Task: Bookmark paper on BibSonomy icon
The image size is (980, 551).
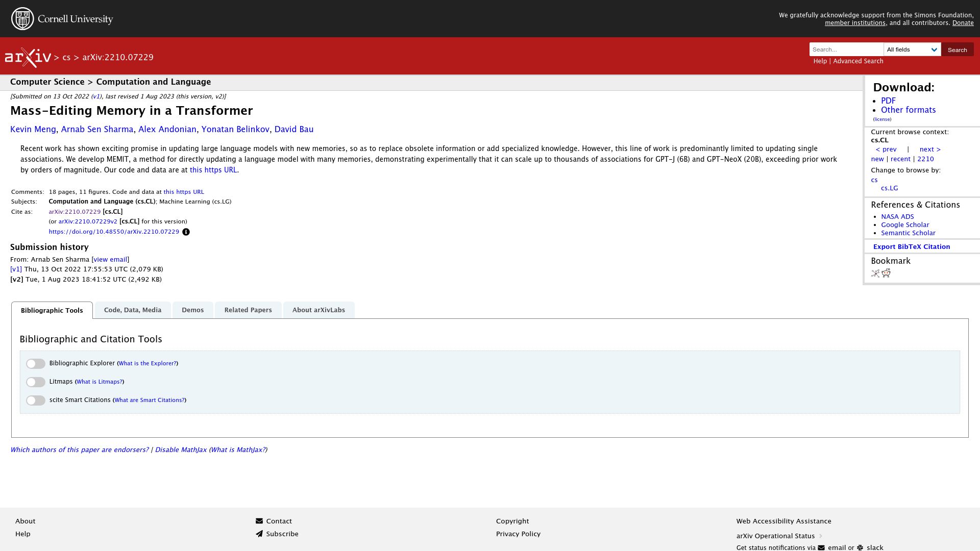Action: (x=875, y=273)
